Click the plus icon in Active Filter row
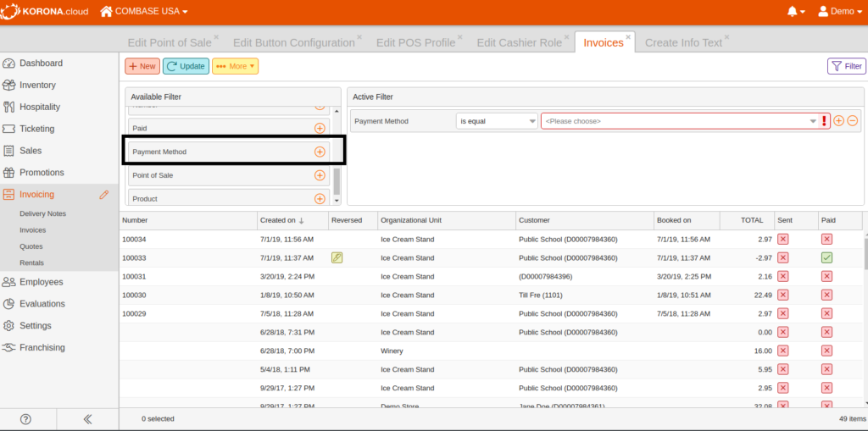 pyautogui.click(x=838, y=121)
